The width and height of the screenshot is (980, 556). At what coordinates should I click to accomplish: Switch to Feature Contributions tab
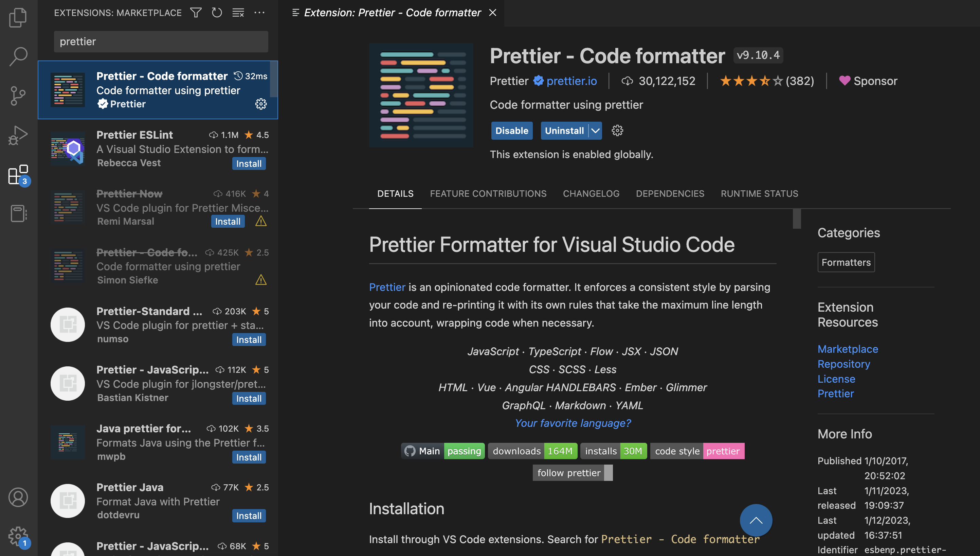(488, 194)
